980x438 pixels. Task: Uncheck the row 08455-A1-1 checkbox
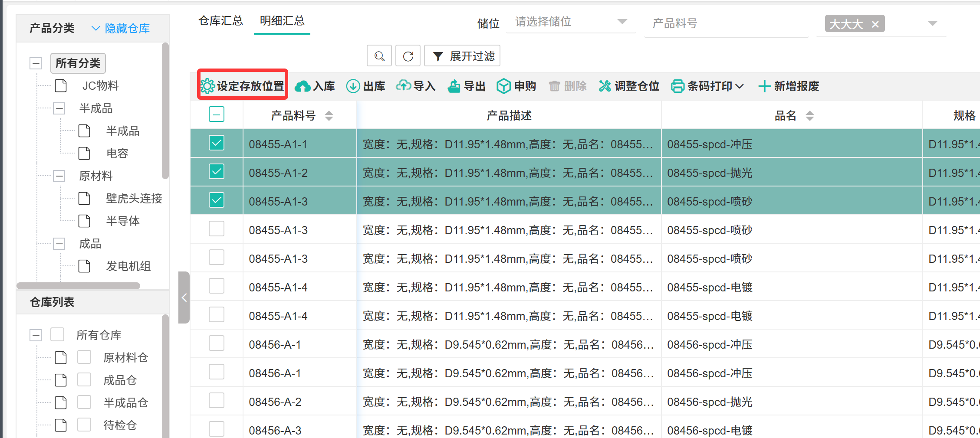[x=217, y=143]
